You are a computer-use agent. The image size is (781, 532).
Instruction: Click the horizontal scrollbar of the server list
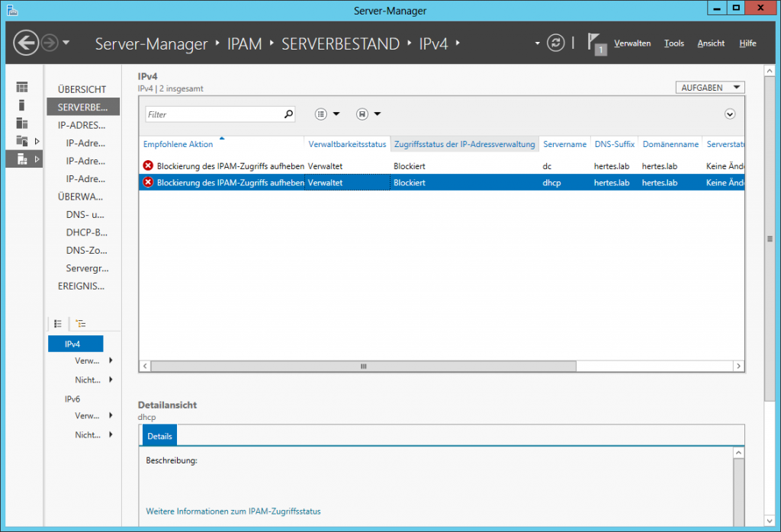click(363, 367)
